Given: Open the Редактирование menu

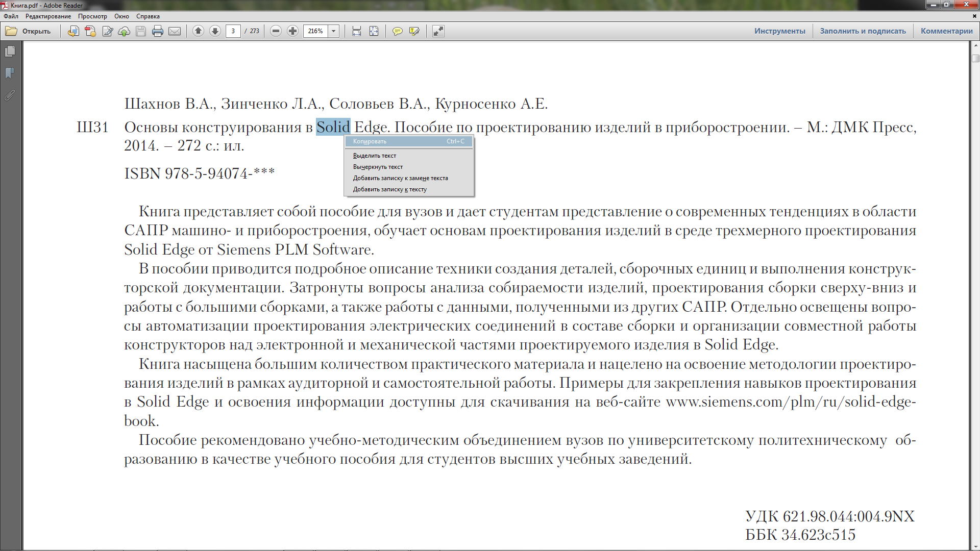Looking at the screenshot, I should pyautogui.click(x=48, y=16).
